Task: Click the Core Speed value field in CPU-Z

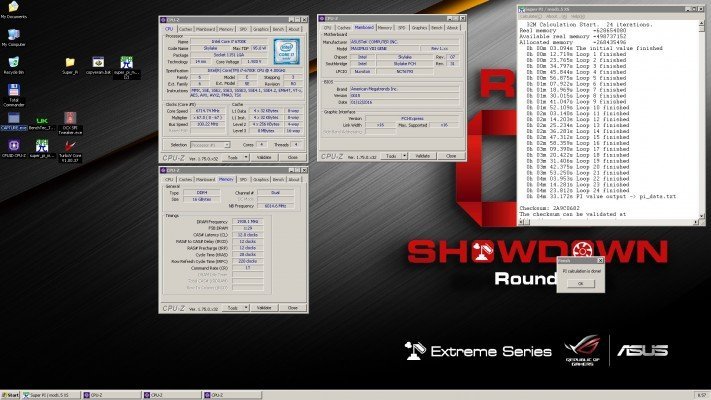Action: pyautogui.click(x=207, y=111)
